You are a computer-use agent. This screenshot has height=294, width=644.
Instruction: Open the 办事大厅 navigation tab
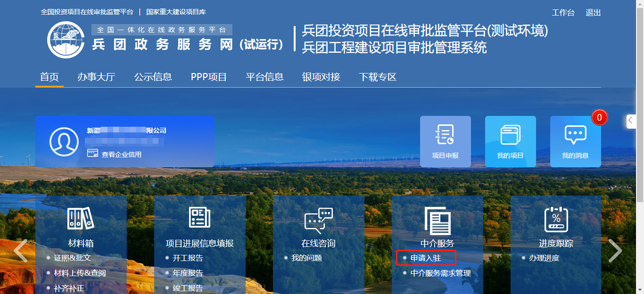point(96,77)
